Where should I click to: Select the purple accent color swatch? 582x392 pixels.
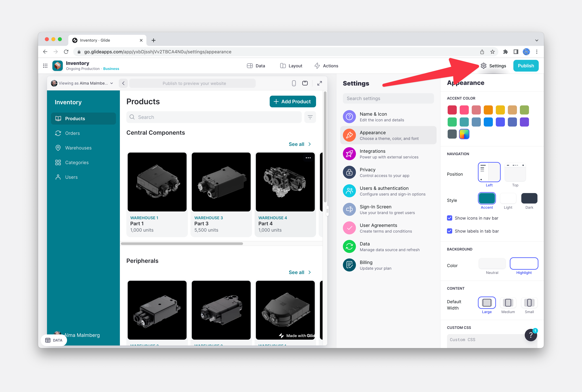point(524,122)
